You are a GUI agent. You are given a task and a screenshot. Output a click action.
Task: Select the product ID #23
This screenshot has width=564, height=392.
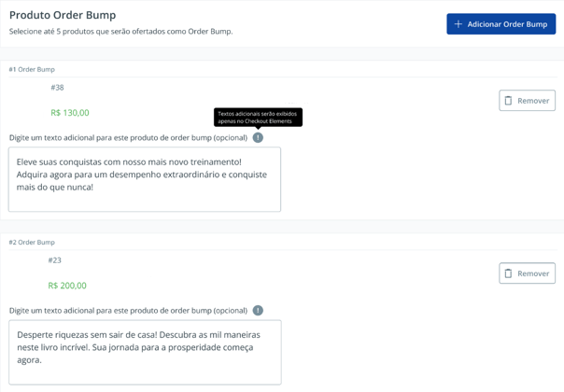tap(55, 260)
